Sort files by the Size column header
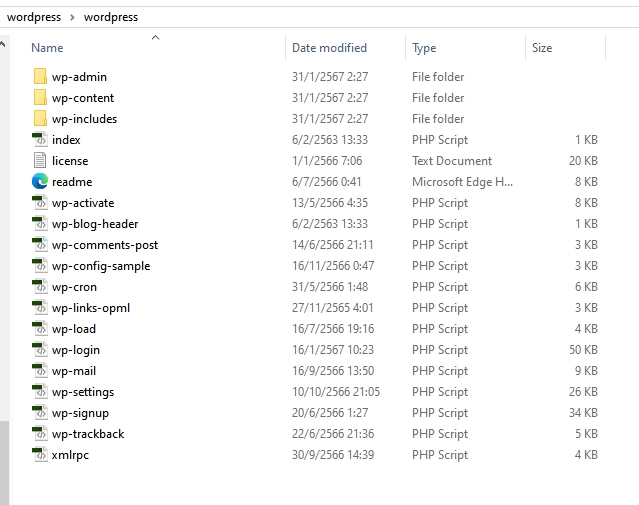 pos(542,48)
